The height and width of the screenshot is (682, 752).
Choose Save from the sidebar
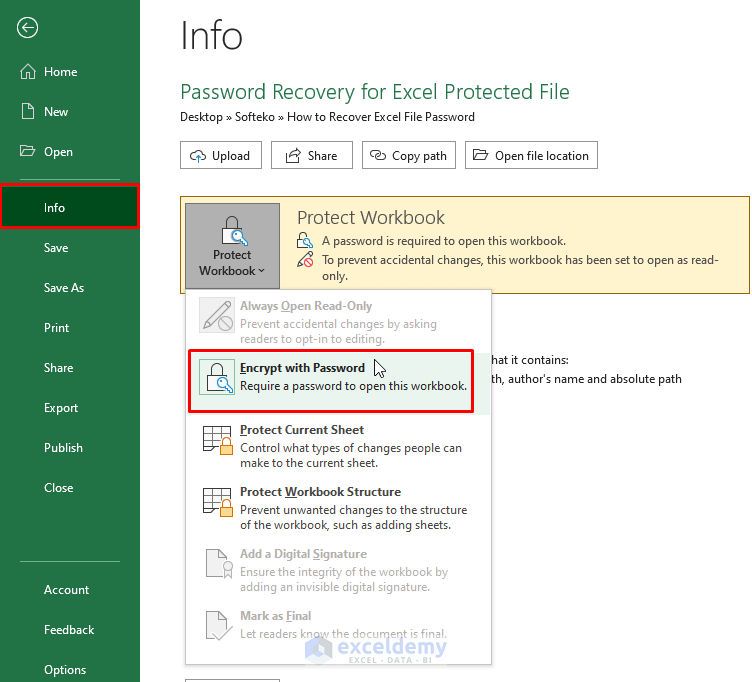coord(70,247)
